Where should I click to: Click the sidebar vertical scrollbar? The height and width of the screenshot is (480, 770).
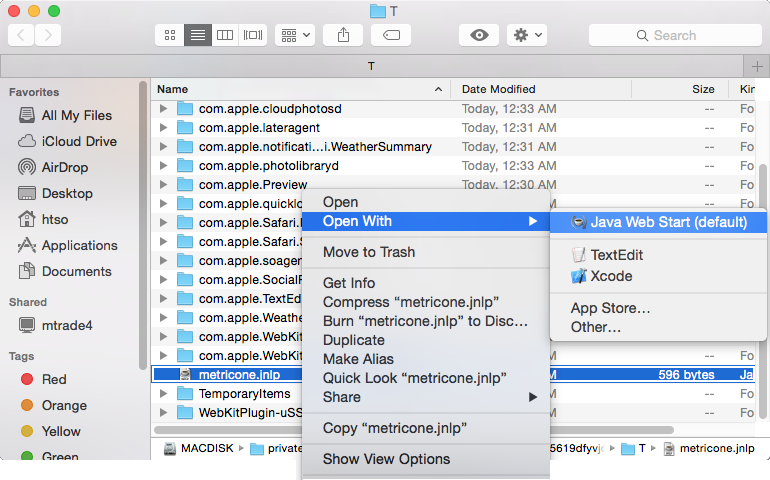coord(143,225)
